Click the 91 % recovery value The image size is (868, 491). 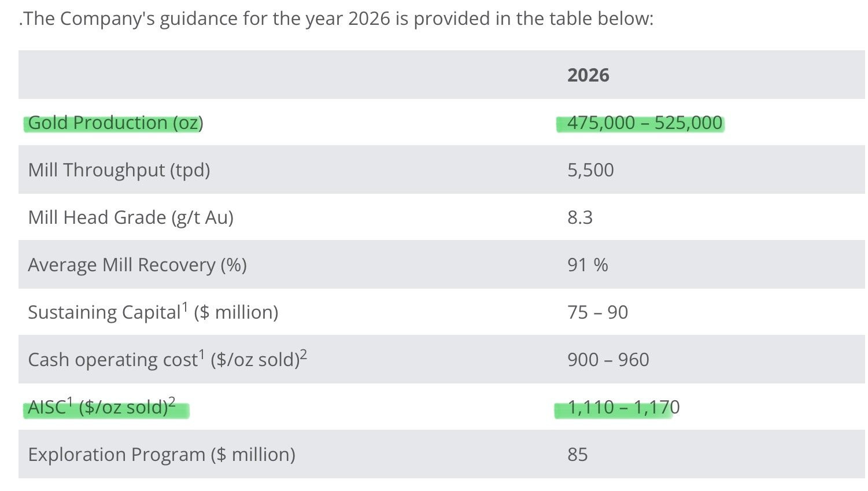588,265
